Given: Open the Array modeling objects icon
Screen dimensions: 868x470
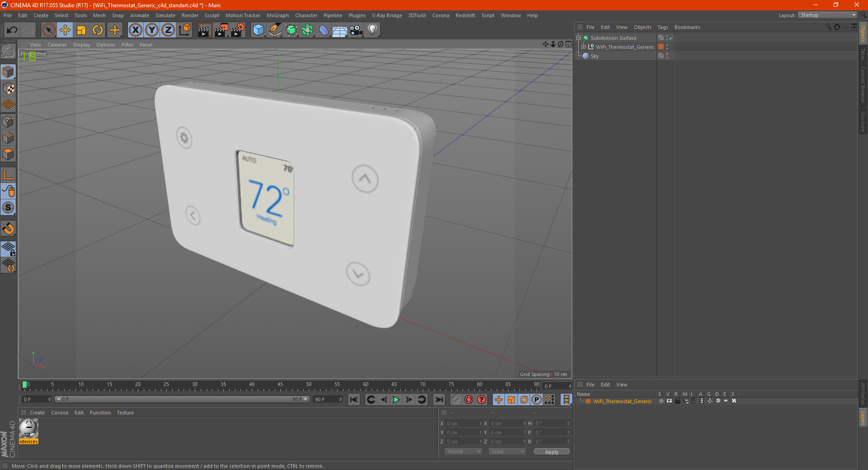Looking at the screenshot, I should (x=307, y=30).
